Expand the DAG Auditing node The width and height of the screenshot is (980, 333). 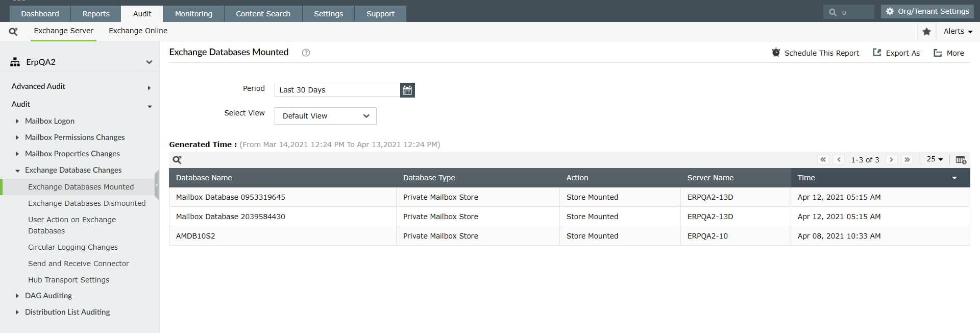click(17, 296)
